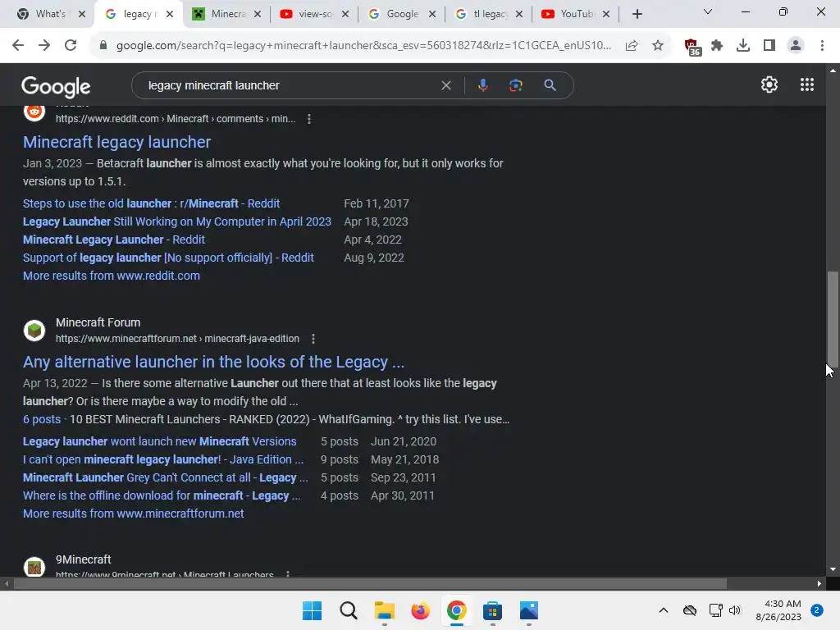
Task: Open tab search dropdown chevron
Action: coord(708,11)
